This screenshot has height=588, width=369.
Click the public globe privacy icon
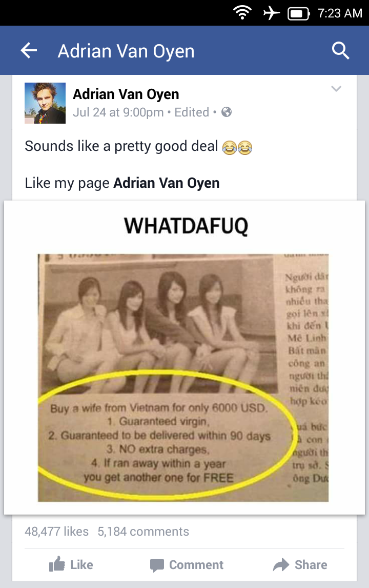(x=227, y=112)
